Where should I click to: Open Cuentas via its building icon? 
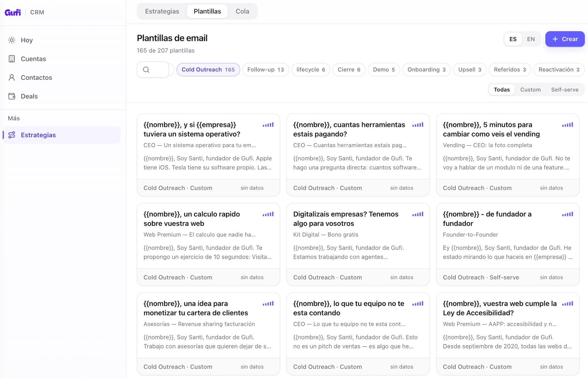point(12,59)
